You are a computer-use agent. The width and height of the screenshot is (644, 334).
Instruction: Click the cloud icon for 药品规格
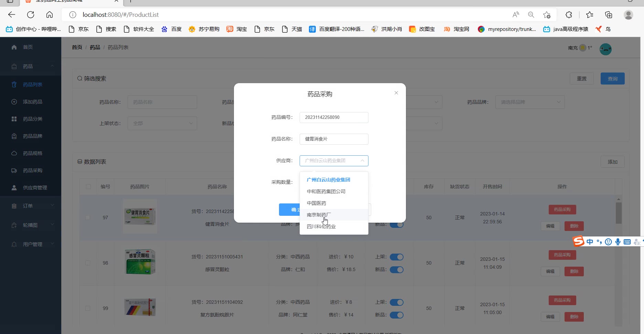14,153
